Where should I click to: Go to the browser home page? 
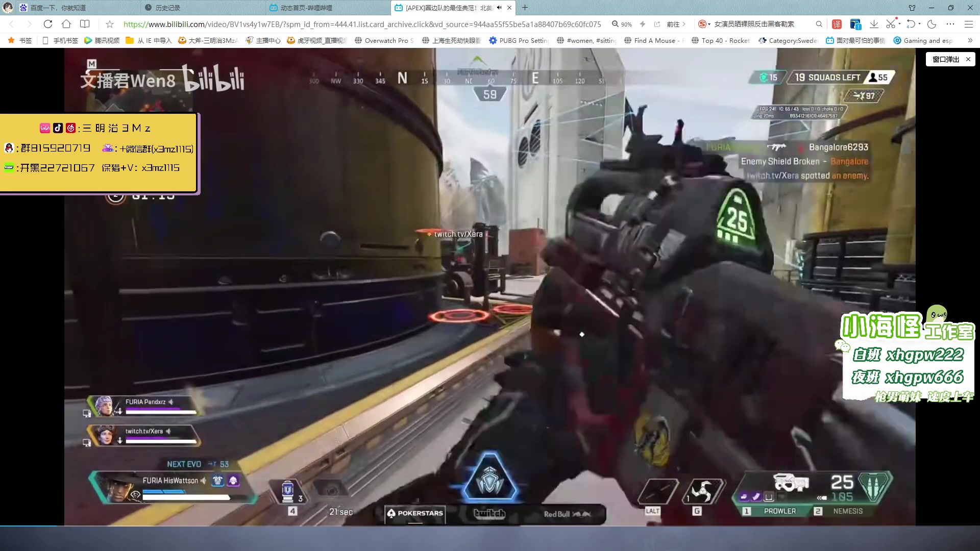tap(66, 24)
